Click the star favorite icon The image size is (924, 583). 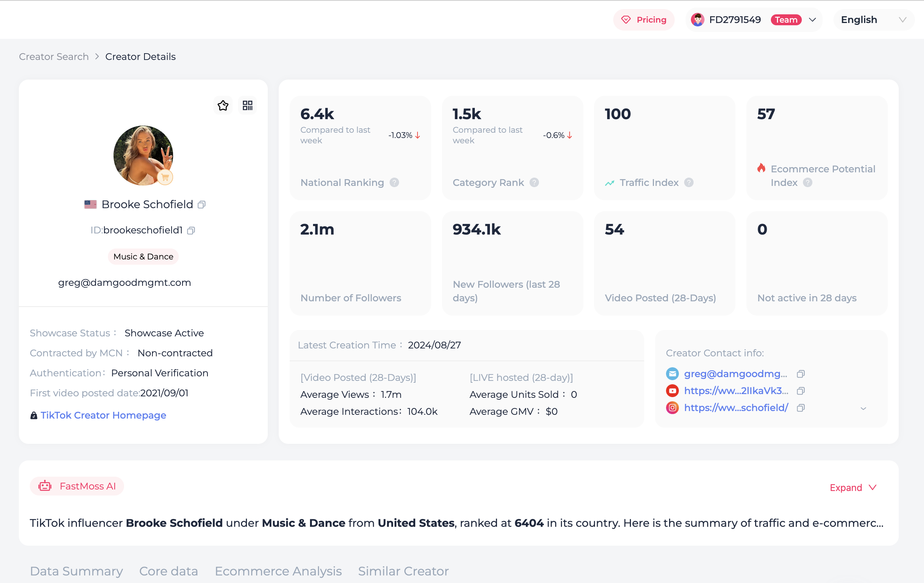coord(223,106)
